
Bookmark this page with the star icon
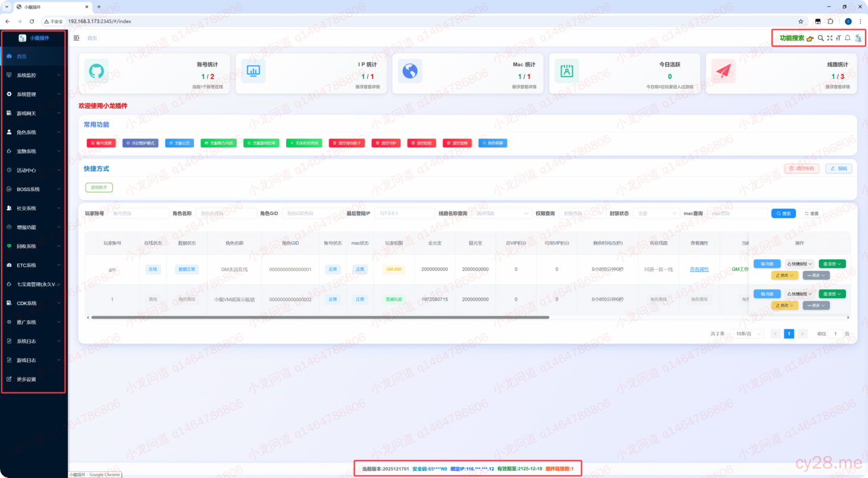801,21
